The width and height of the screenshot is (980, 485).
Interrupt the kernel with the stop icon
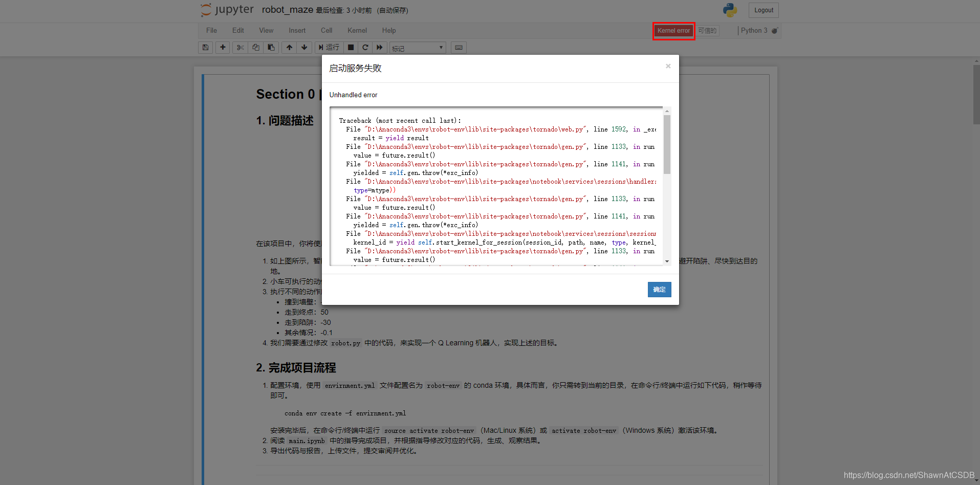pos(351,47)
